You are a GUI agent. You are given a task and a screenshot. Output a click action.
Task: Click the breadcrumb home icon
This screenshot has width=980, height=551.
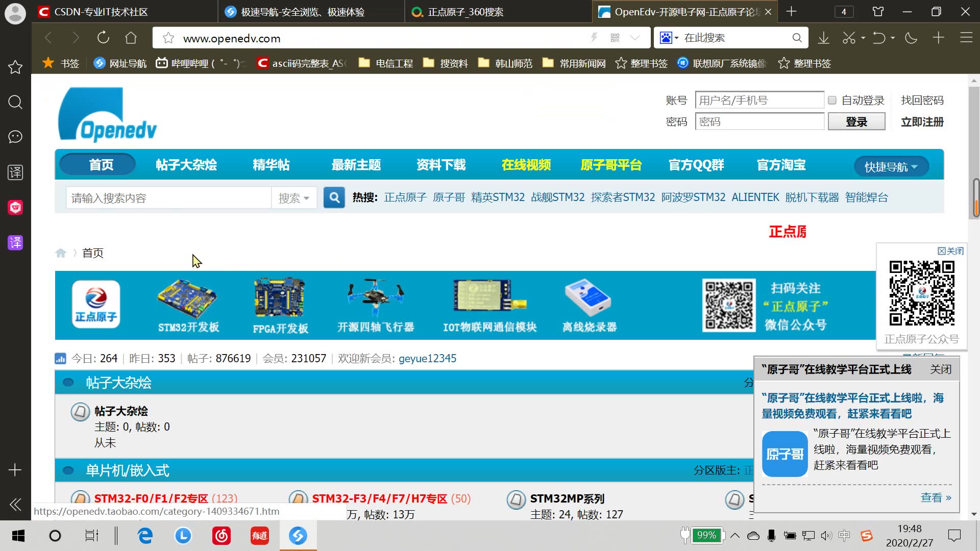pos(61,253)
